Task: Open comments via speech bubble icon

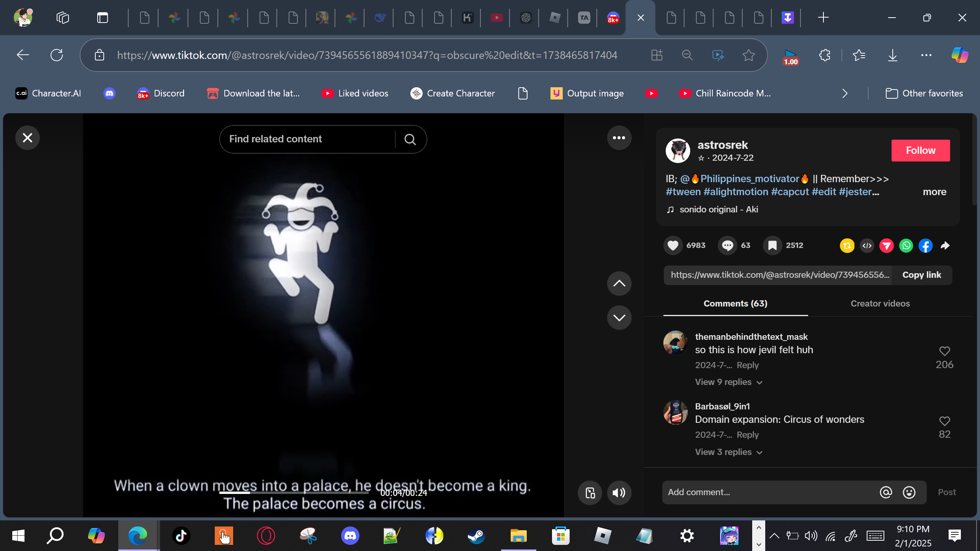Action: tap(727, 245)
